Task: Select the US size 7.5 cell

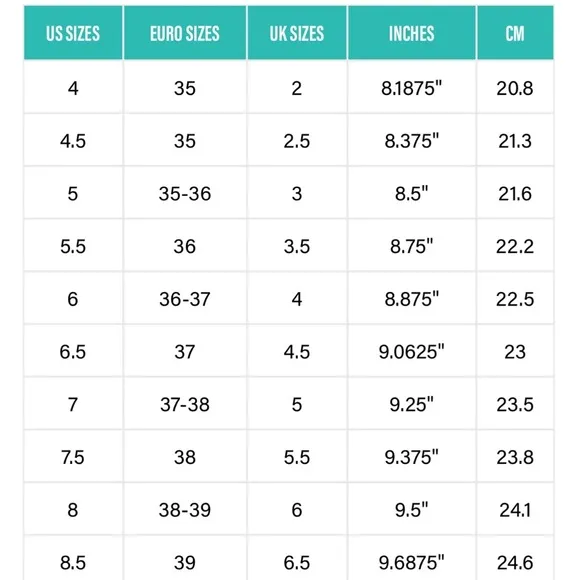Action: 73,456
